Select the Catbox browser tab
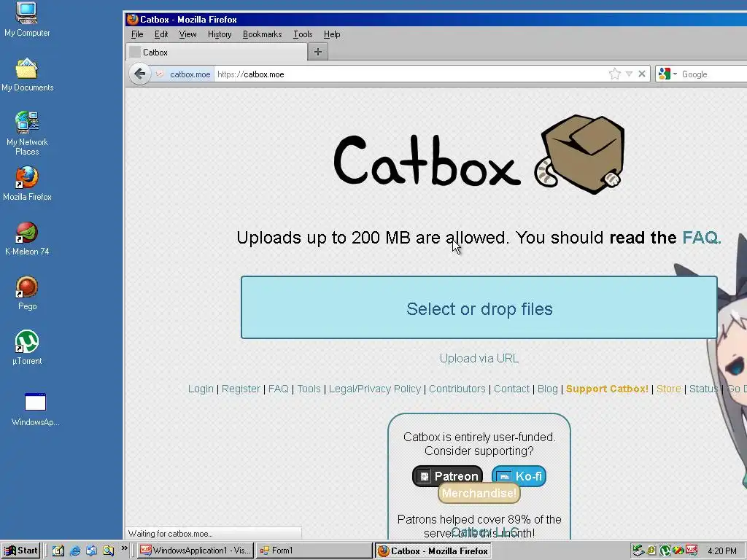 click(x=217, y=52)
